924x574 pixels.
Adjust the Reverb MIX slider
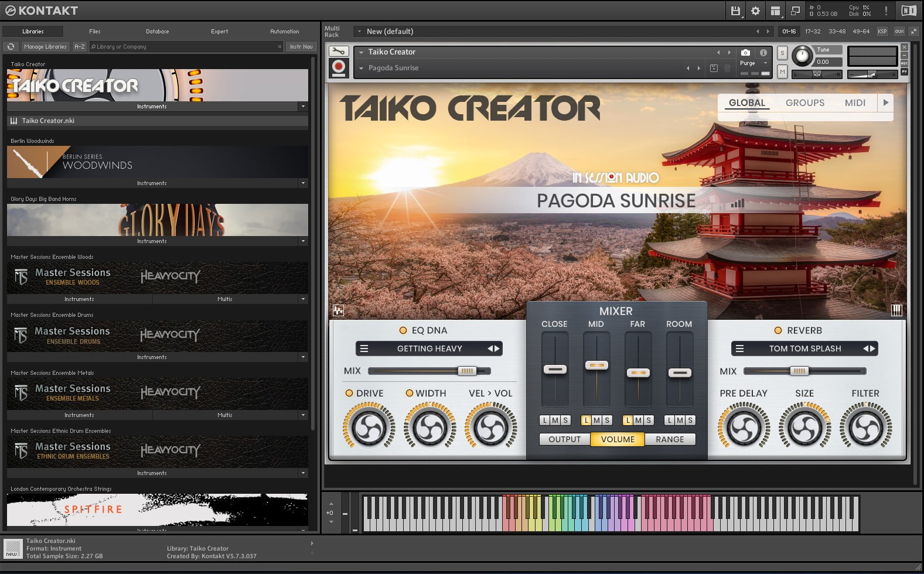(799, 371)
